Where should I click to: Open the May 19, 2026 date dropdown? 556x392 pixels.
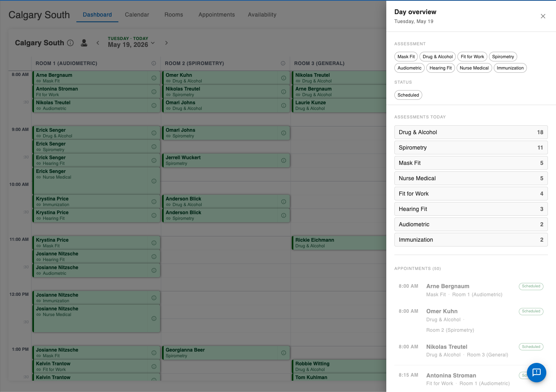point(131,42)
